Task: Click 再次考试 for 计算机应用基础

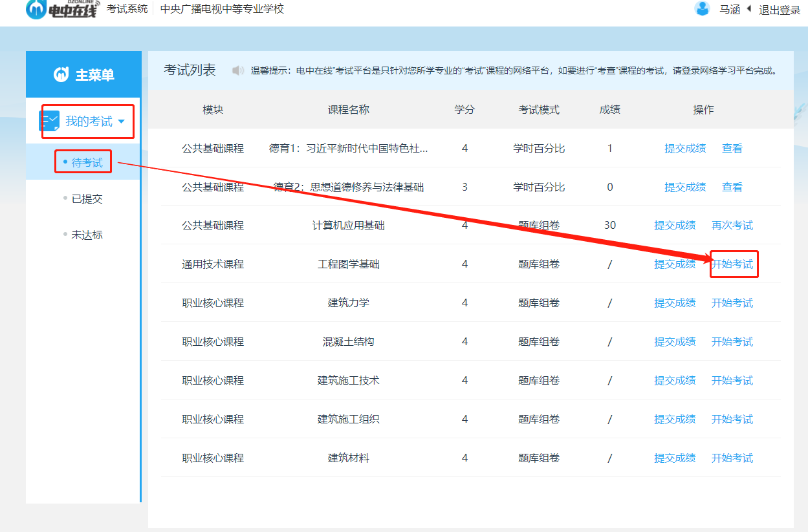Action: [732, 225]
